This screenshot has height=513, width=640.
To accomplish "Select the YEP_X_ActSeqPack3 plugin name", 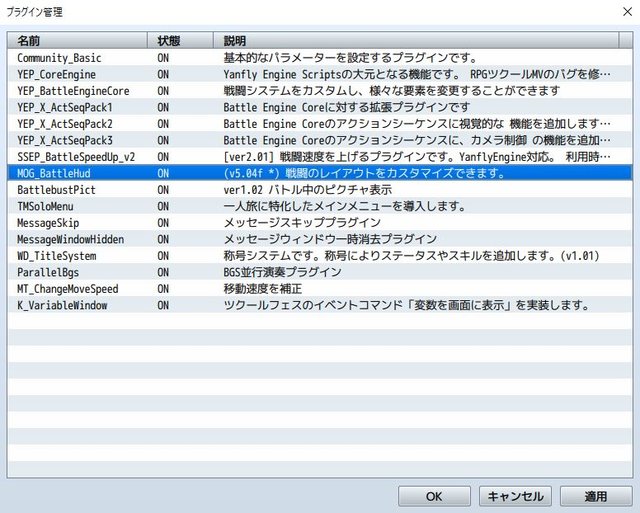I will (64, 140).
